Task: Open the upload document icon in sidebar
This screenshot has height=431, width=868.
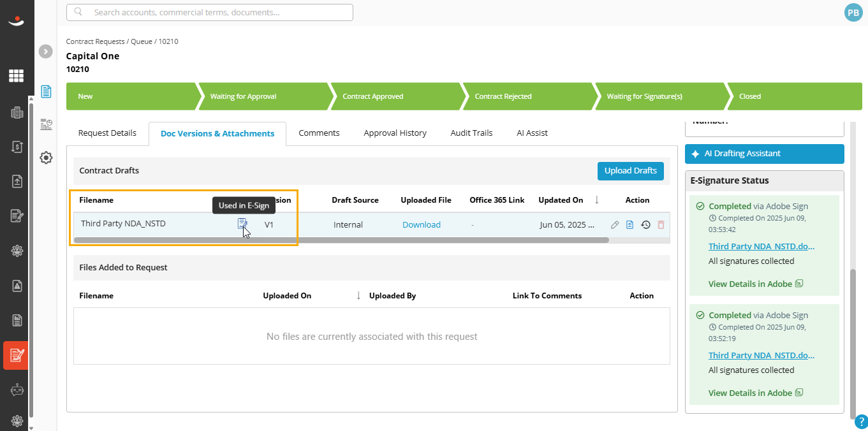Action: [17, 181]
